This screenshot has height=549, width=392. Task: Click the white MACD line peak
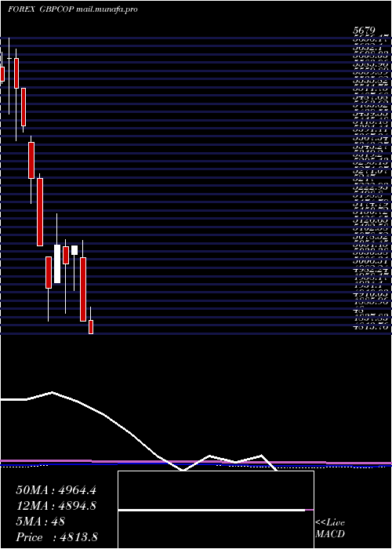[x=52, y=392]
